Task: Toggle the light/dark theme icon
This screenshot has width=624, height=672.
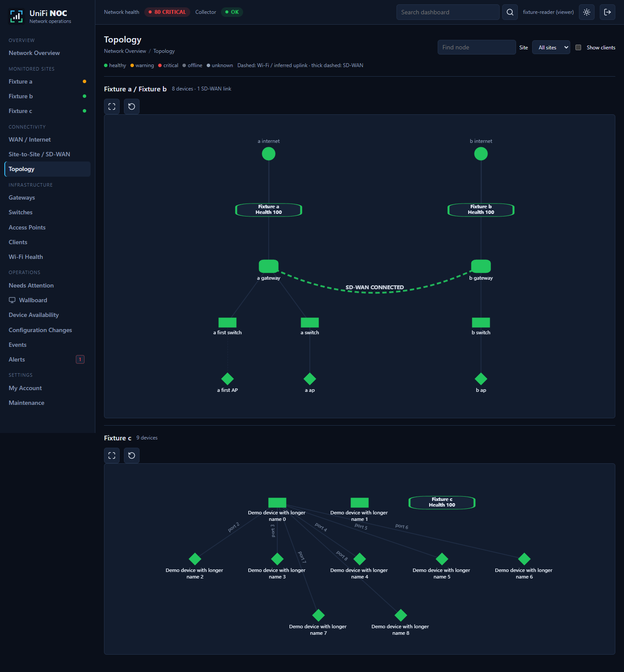Action: pos(587,12)
